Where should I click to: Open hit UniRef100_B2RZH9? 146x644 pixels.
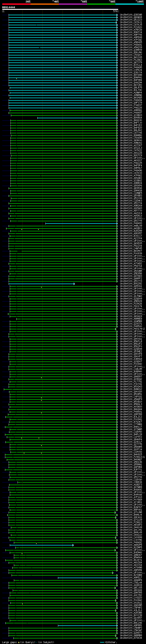pos(131,231)
